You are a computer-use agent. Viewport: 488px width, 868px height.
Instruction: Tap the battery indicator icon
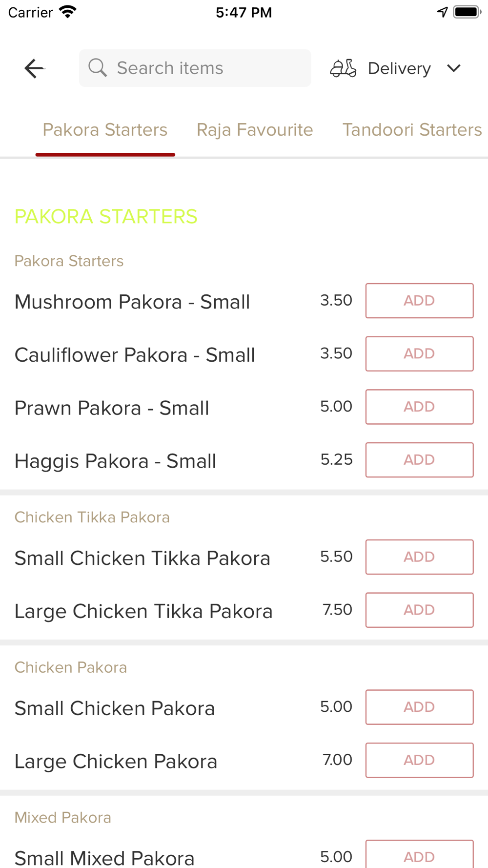point(467,12)
